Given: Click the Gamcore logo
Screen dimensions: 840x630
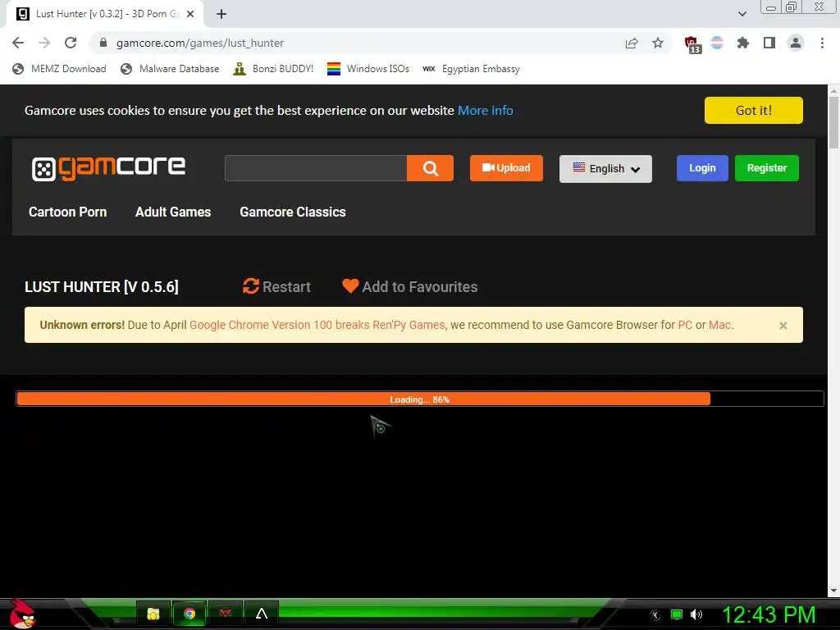Looking at the screenshot, I should tap(109, 168).
